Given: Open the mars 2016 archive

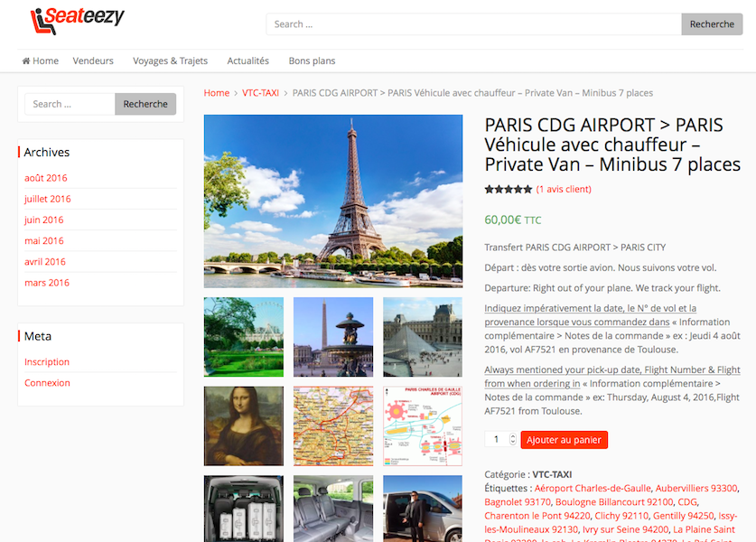Looking at the screenshot, I should 47,283.
